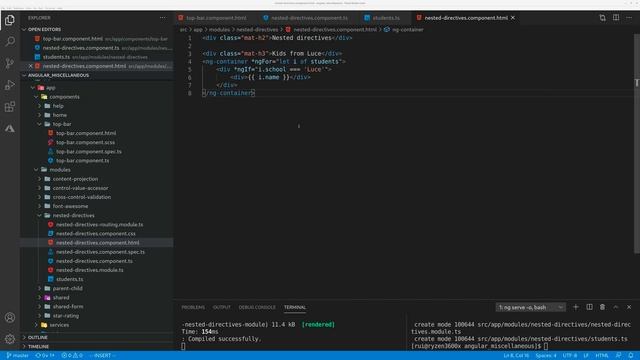The image size is (640, 360).
Task: Expand the star-rating folder
Action: pyautogui.click(x=66, y=316)
